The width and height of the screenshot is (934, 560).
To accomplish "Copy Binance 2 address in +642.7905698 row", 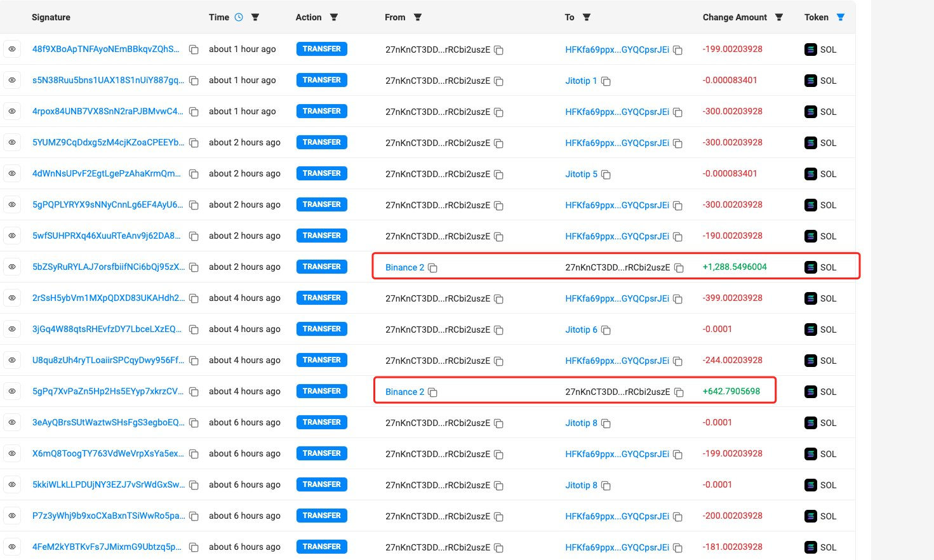I will (433, 392).
